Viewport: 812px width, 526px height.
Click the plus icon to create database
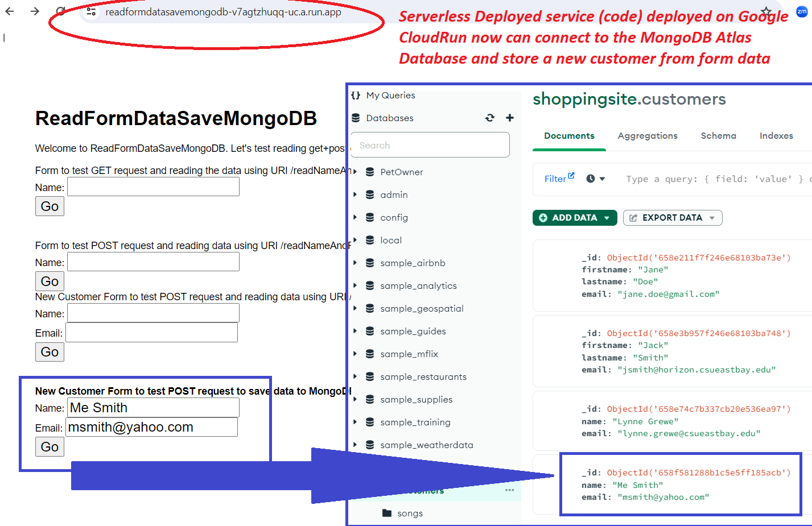510,118
